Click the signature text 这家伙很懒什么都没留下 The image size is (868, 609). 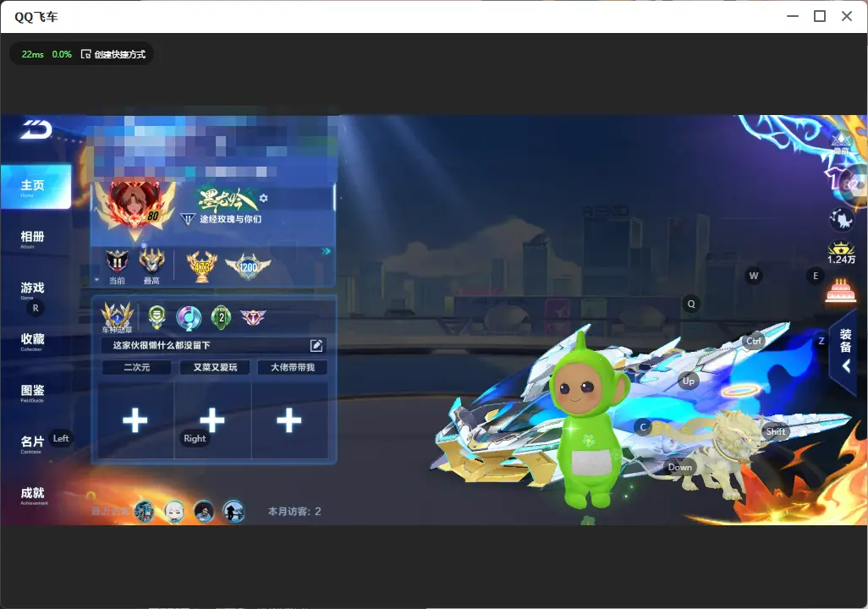(162, 345)
